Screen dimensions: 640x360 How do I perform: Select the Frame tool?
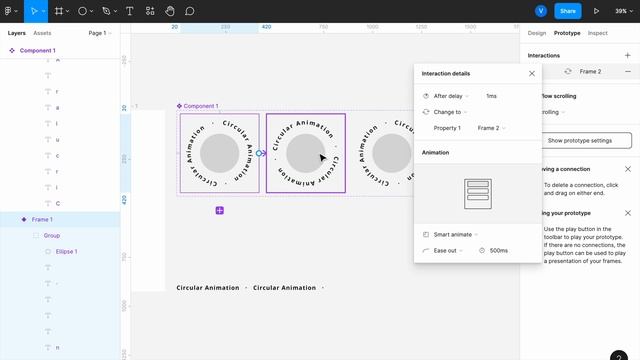pos(59,11)
